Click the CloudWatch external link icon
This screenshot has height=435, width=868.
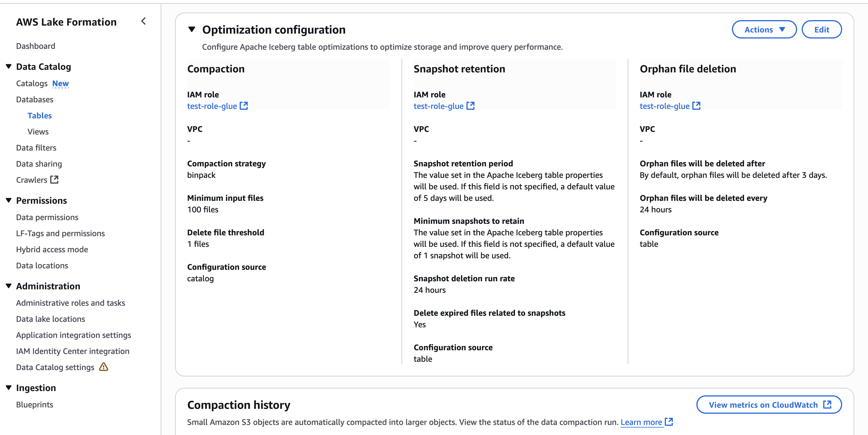[828, 405]
